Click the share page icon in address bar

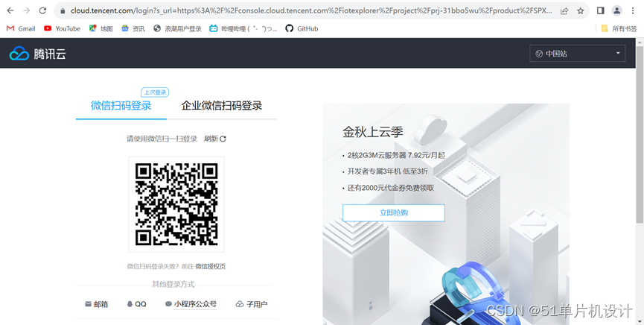(564, 11)
